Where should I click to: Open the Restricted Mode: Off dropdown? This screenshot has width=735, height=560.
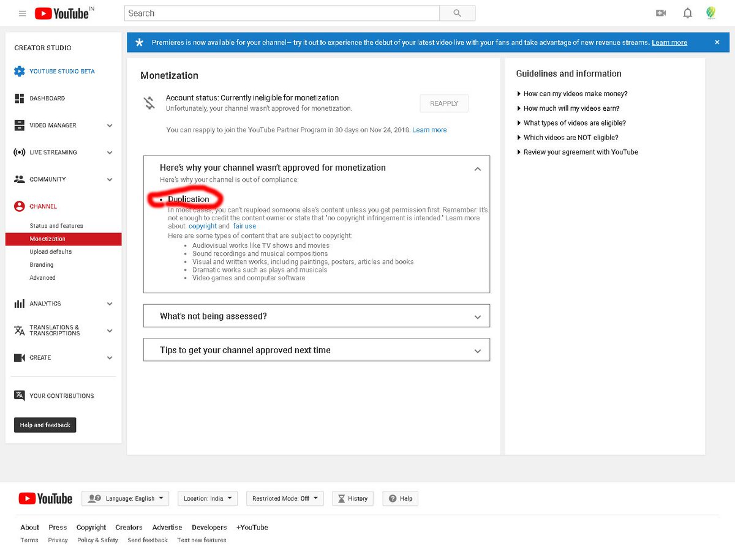pyautogui.click(x=285, y=498)
